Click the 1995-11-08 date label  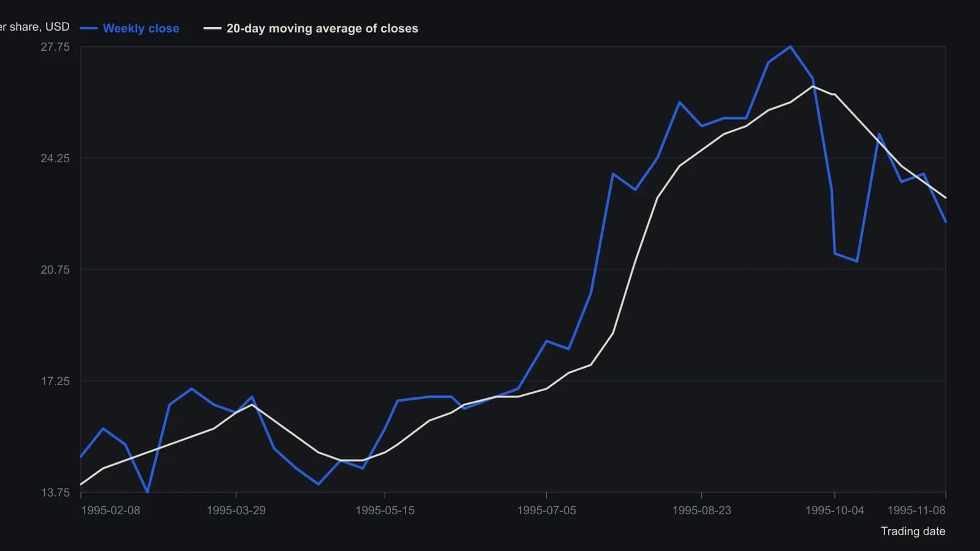(x=916, y=511)
